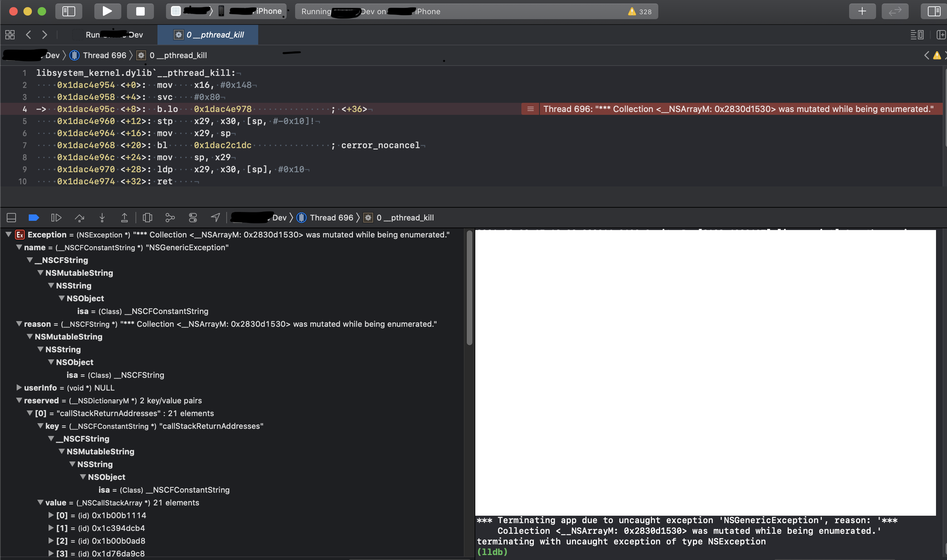The image size is (947, 560).
Task: Go to previous issue chevron
Action: pos(927,56)
